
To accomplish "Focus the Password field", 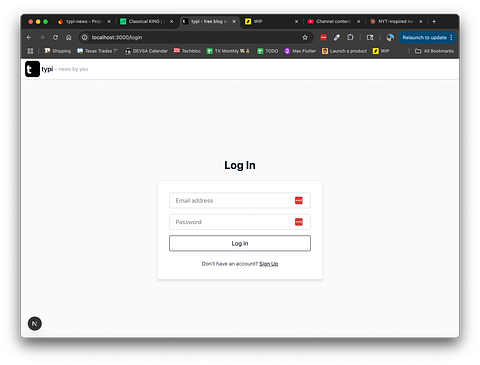I will [x=240, y=222].
